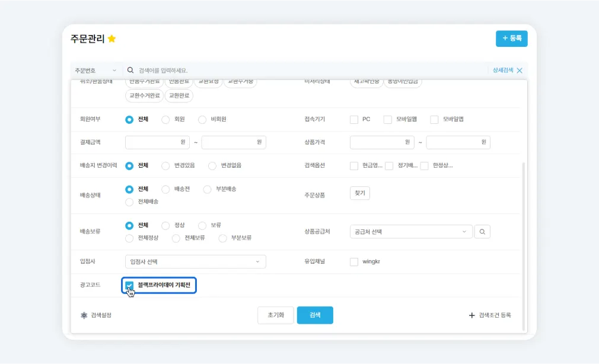Select 보류 radio under 배송보류
This screenshot has height=364, width=599.
(x=202, y=225)
